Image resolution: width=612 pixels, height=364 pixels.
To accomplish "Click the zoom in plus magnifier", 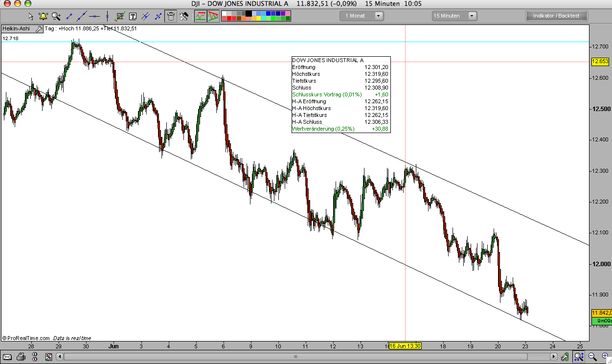I will [605, 356].
